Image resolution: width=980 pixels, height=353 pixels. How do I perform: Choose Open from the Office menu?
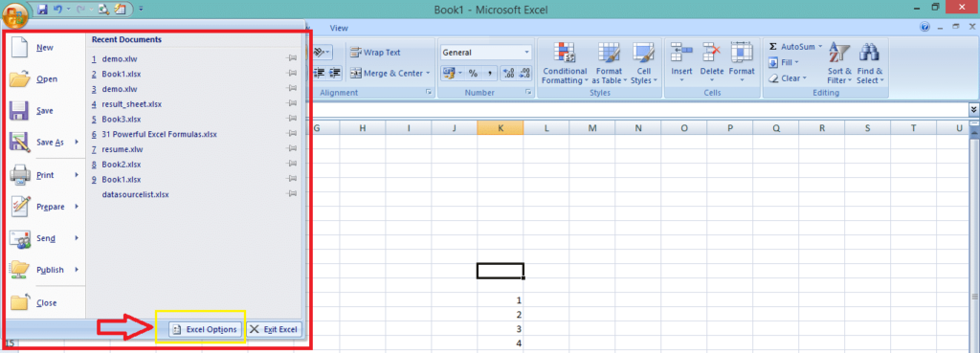pos(46,79)
